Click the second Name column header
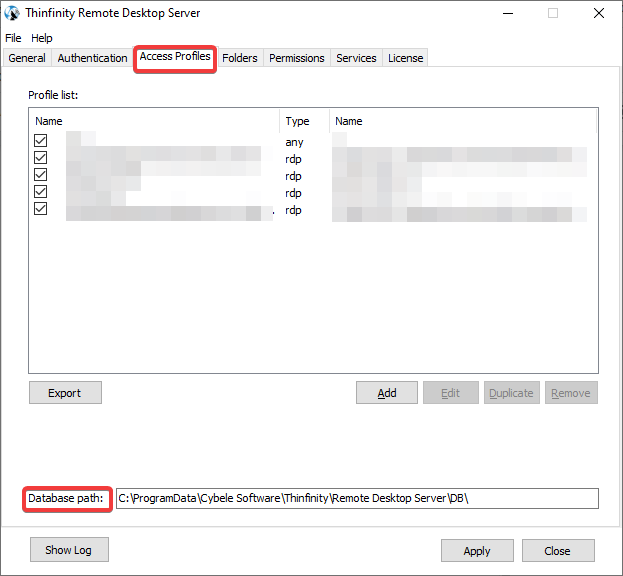The image size is (623, 576). click(463, 121)
